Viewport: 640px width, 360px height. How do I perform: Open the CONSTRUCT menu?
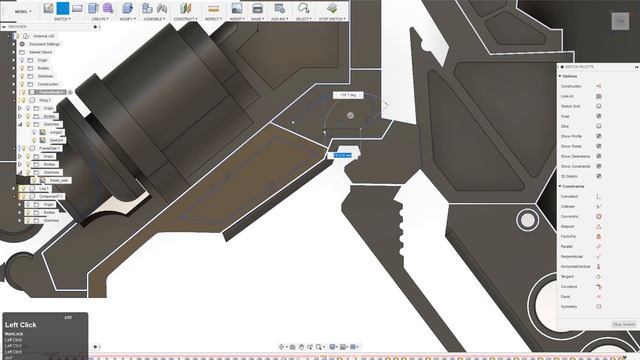(x=185, y=19)
